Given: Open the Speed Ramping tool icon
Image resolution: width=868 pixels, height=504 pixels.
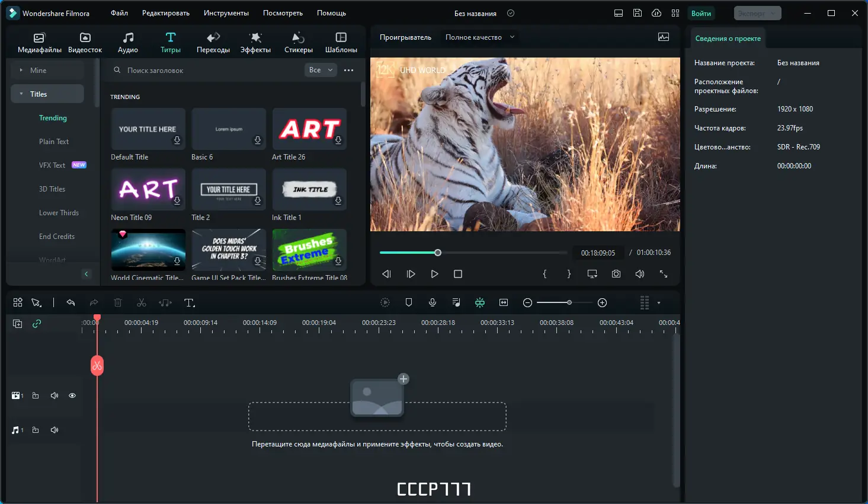Looking at the screenshot, I should tap(385, 302).
